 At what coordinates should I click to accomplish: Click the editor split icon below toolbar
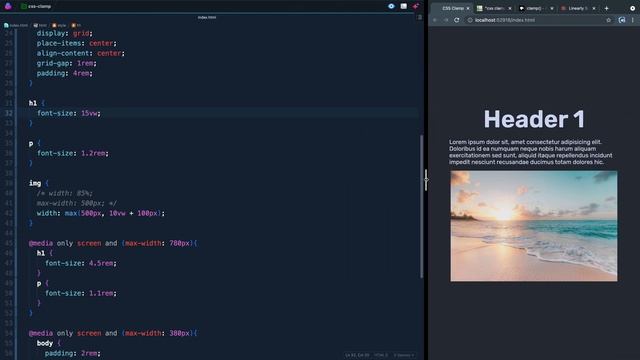click(x=420, y=18)
